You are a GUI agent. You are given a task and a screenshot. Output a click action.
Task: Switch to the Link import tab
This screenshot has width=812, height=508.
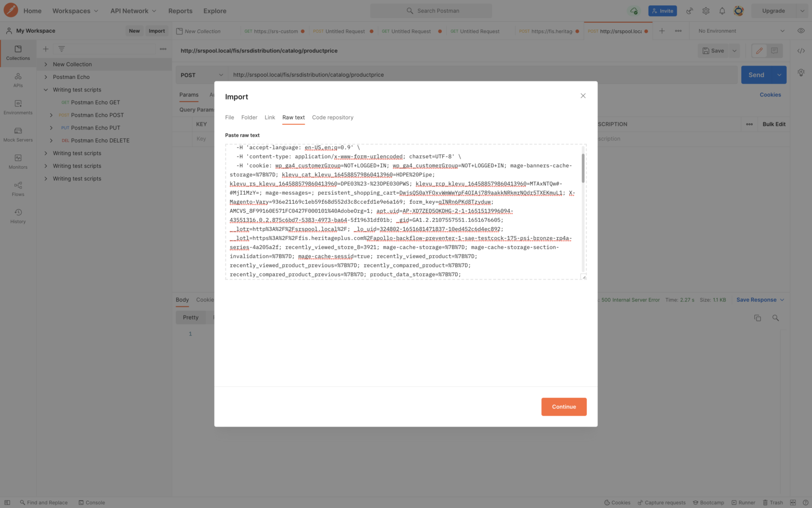(x=270, y=117)
